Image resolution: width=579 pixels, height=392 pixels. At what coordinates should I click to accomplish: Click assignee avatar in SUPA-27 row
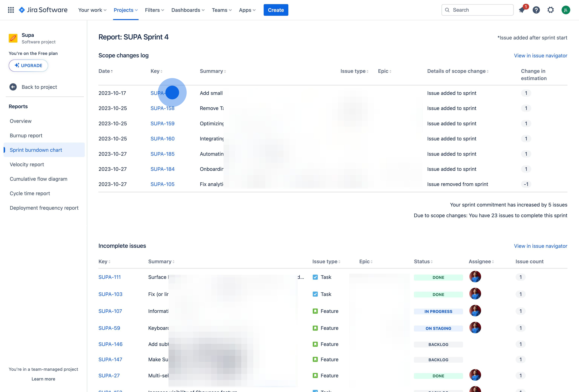point(475,375)
